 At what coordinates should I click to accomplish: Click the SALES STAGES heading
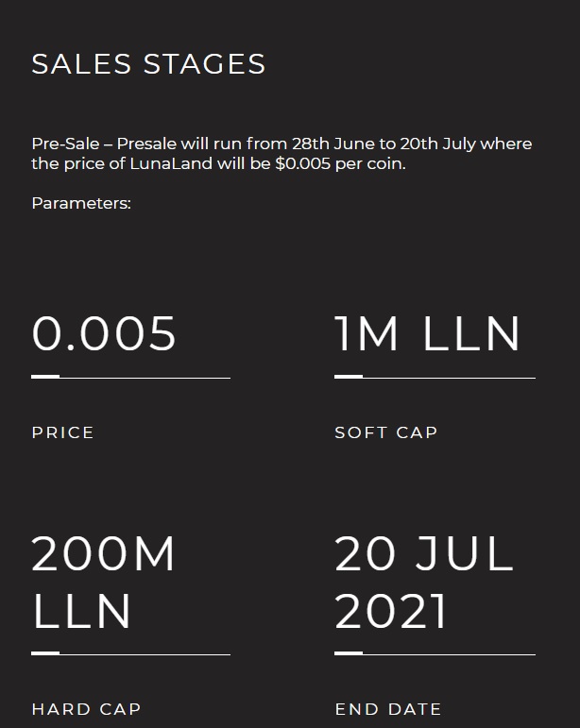point(148,63)
